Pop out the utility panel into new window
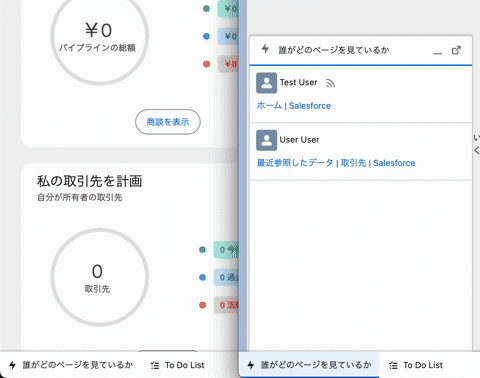The height and width of the screenshot is (378, 480). click(x=456, y=50)
